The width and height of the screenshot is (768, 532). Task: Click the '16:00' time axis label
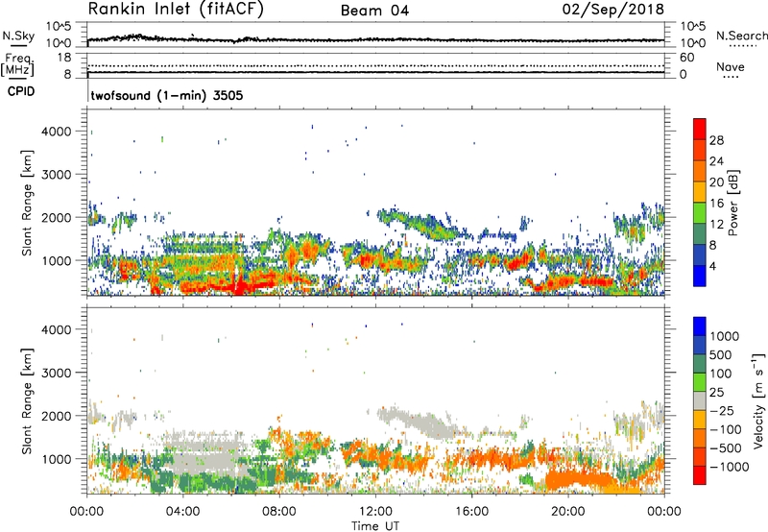pyautogui.click(x=471, y=512)
